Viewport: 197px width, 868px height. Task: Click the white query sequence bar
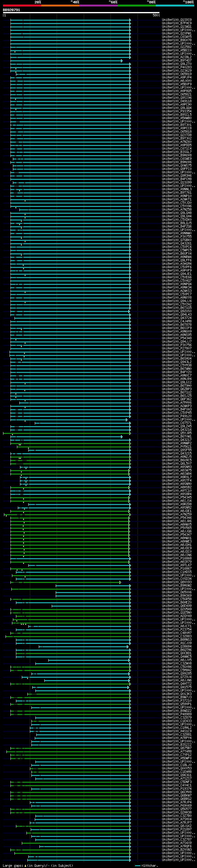(x=81, y=13)
